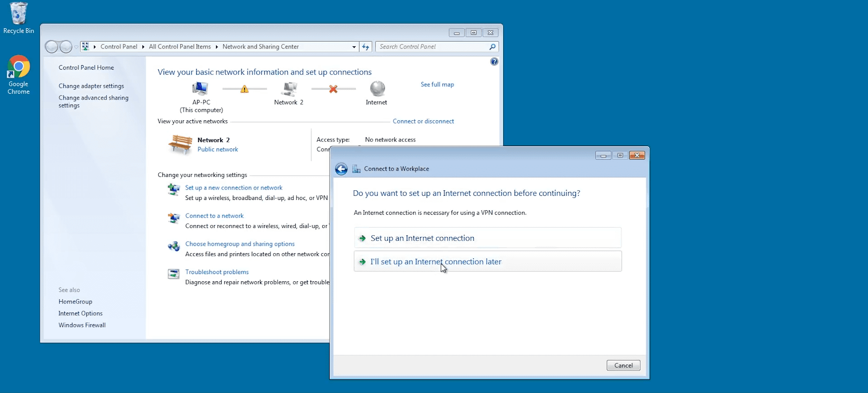Open Connect to a network link
Image resolution: width=868 pixels, height=393 pixels.
point(214,216)
